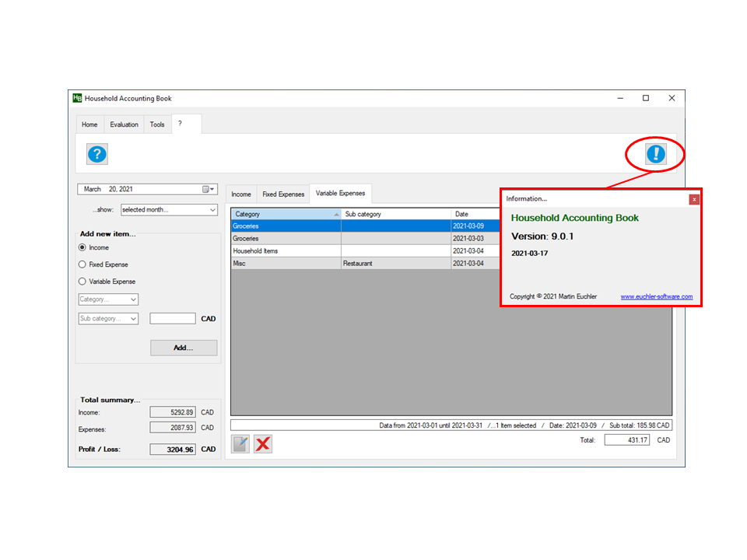Select the Variable Expense radio button
The width and height of the screenshot is (747, 560).
(x=82, y=282)
